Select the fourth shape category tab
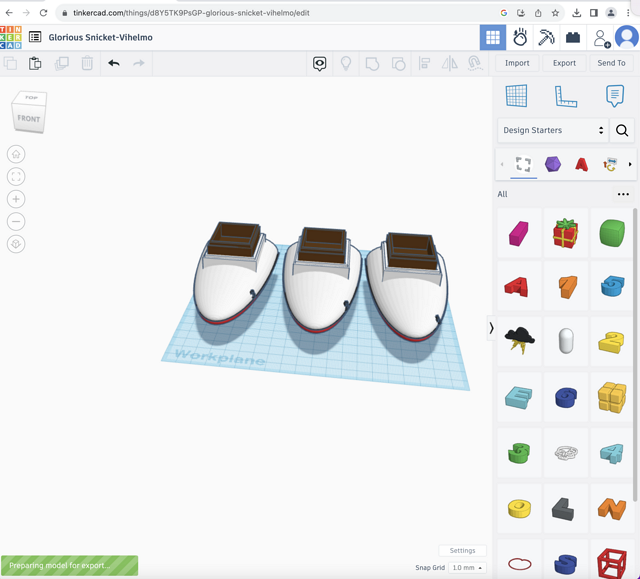 click(609, 164)
